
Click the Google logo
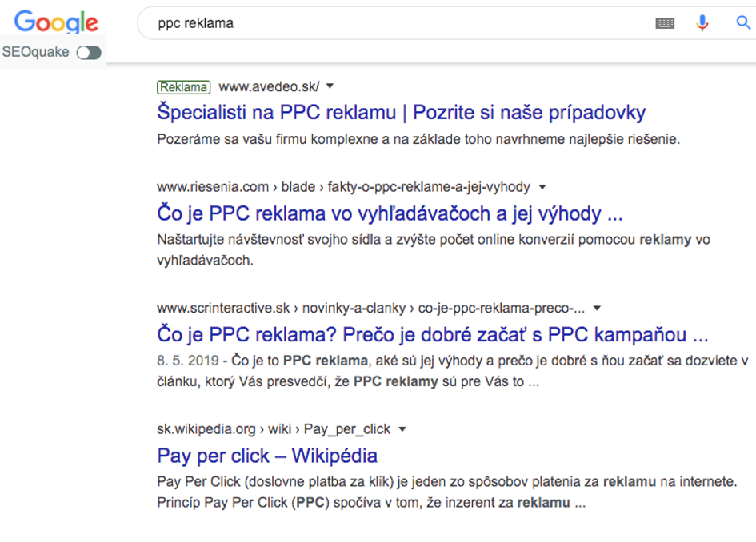56,22
